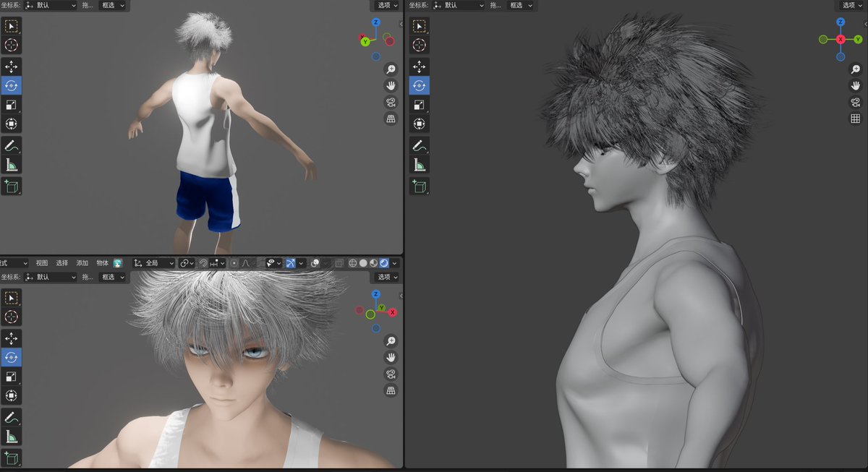Viewport: 868px width, 472px height.
Task: Select the Add Cube tool in top-left viewport
Action: coord(12,186)
